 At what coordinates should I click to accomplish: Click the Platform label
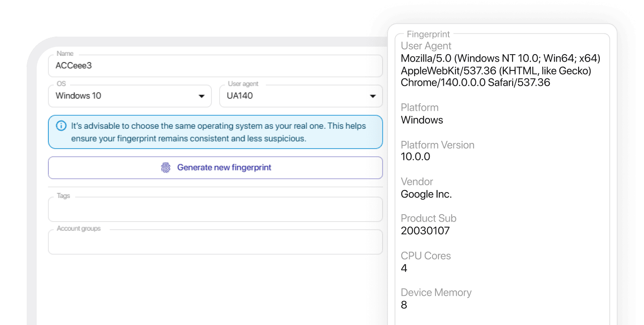(420, 107)
